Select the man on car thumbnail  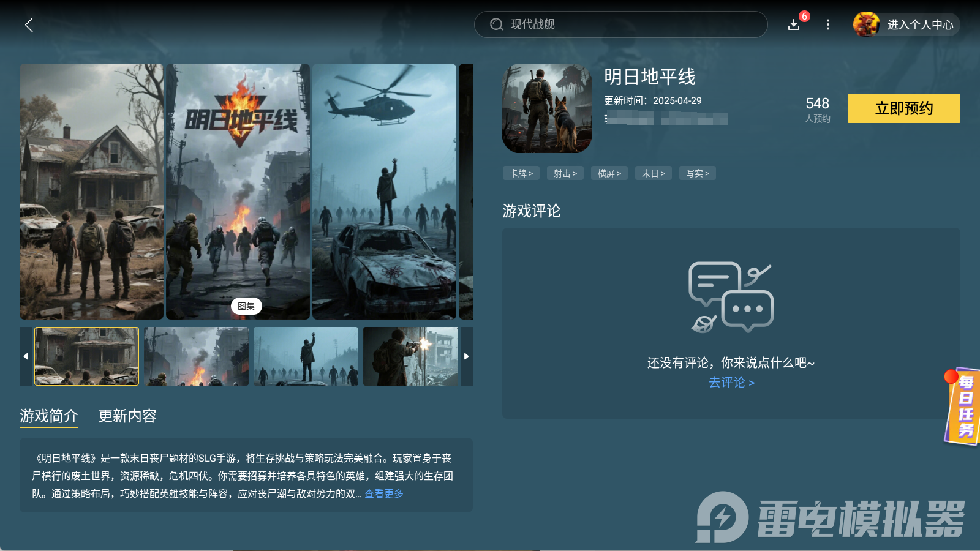(306, 356)
